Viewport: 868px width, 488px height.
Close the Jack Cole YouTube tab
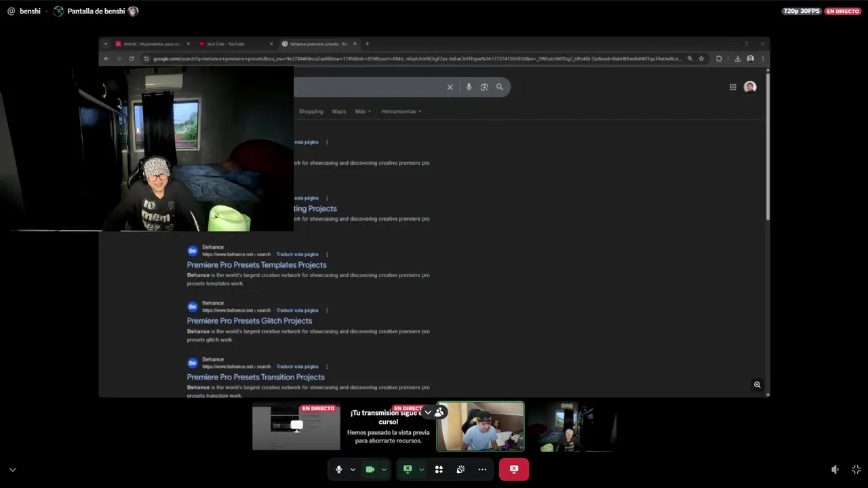(x=271, y=43)
